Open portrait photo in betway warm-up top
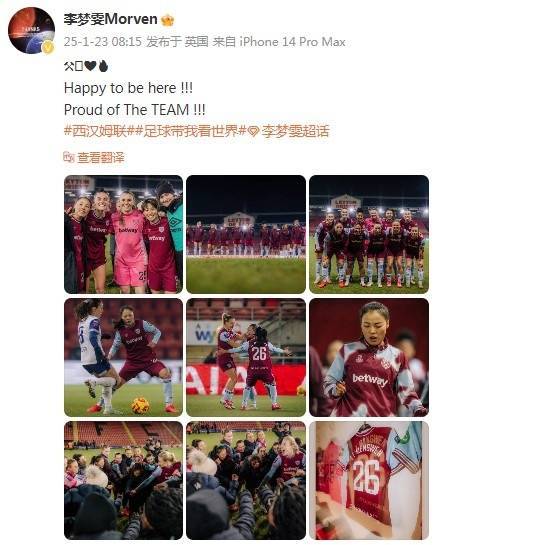 [369, 357]
